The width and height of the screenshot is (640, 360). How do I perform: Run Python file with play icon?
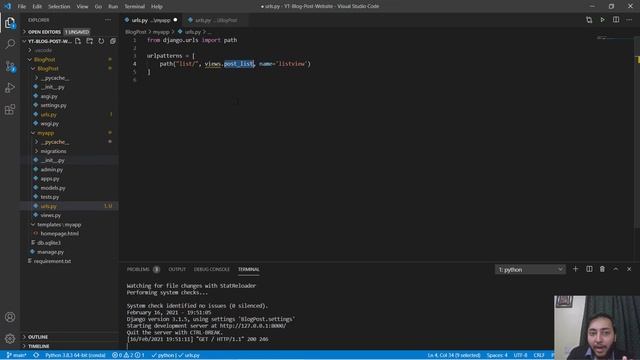click(x=602, y=20)
